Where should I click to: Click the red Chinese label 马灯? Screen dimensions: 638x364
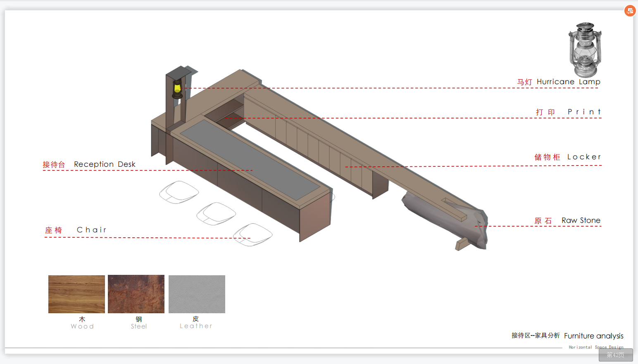coord(525,82)
